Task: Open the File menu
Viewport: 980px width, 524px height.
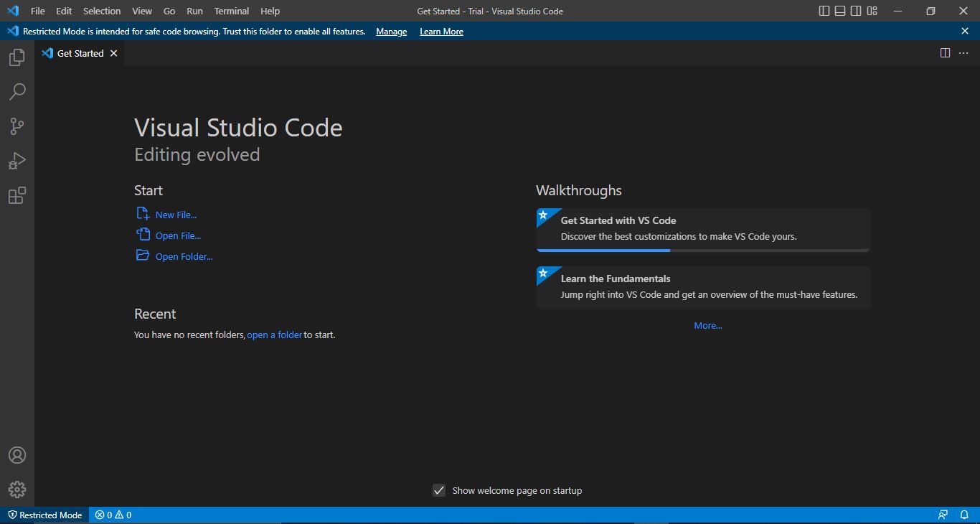Action: tap(37, 11)
